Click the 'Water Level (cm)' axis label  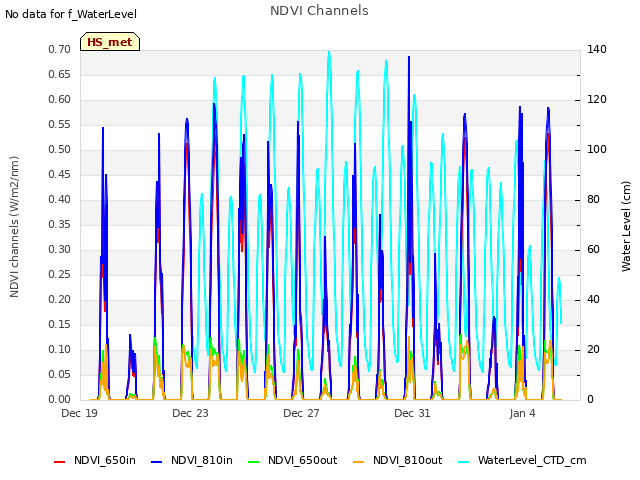[x=626, y=227]
